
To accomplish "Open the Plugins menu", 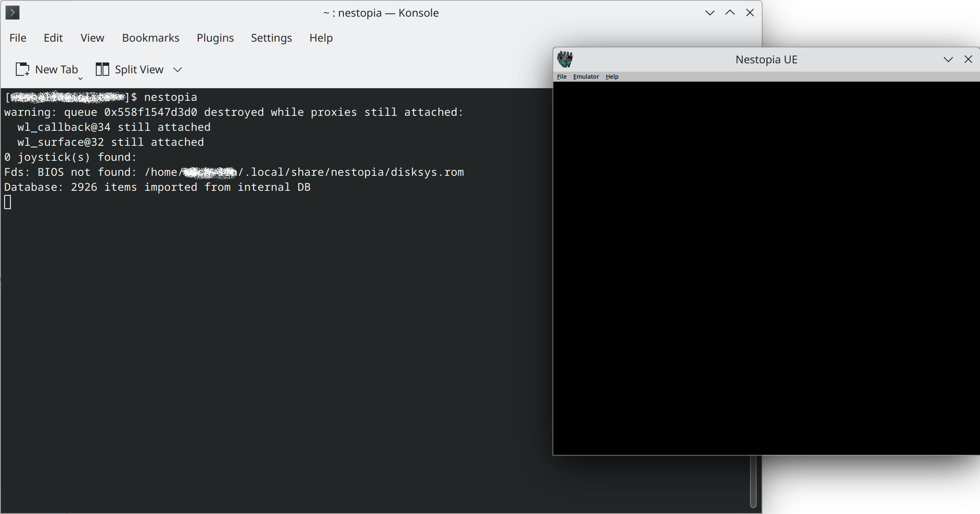I will point(215,37).
